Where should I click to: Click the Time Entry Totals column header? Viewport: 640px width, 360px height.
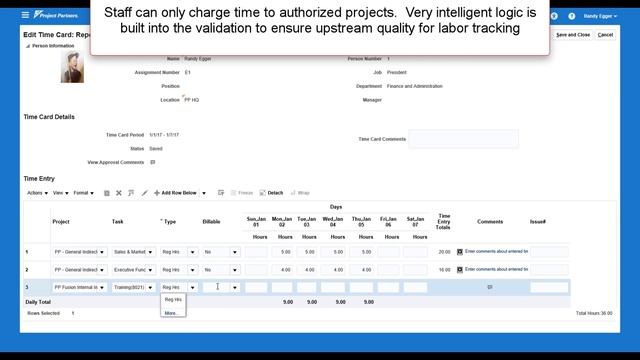click(x=444, y=222)
